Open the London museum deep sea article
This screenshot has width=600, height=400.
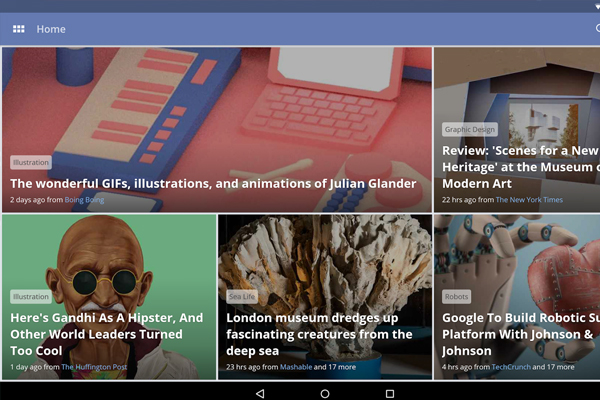[319, 334]
